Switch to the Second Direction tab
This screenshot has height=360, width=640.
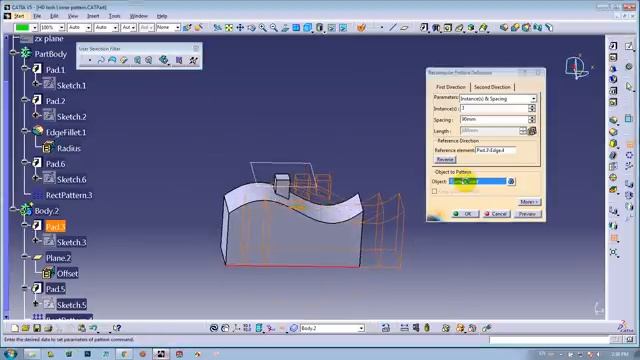[x=492, y=87]
